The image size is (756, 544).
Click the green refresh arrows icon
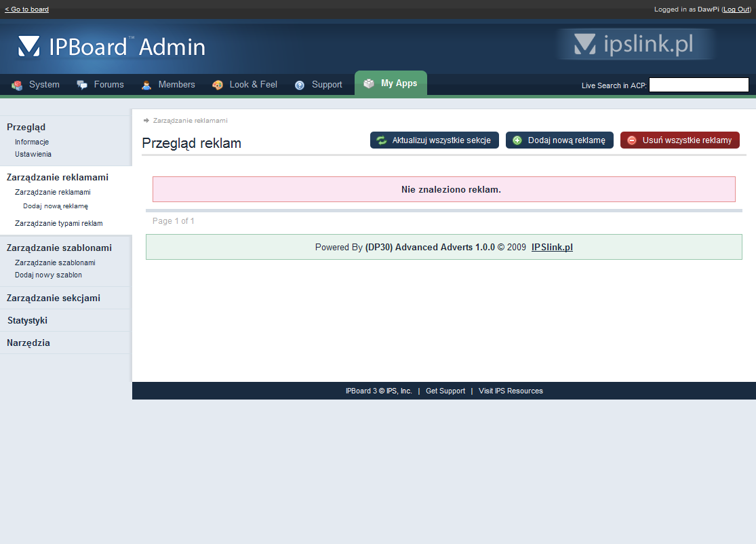coord(382,140)
